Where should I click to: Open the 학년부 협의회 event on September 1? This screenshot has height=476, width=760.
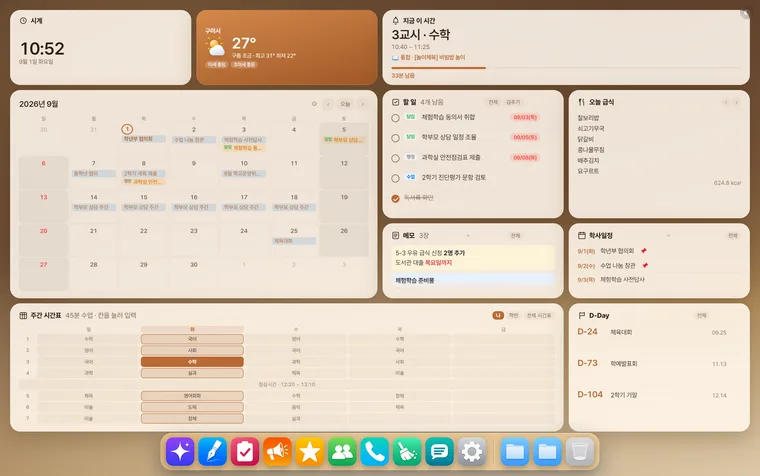[143, 139]
